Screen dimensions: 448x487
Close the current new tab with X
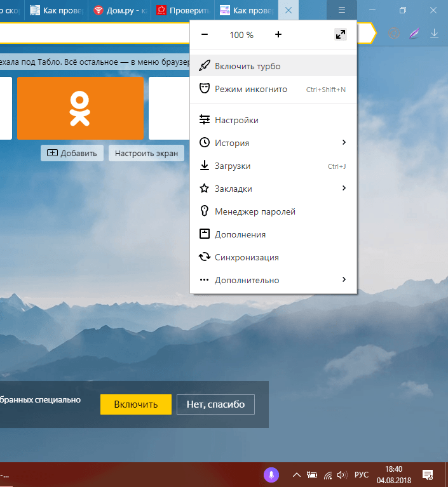(288, 10)
